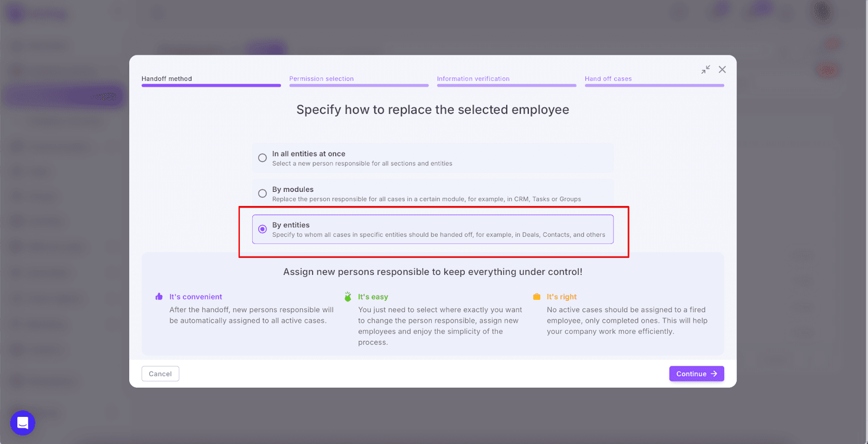
Task: Open the chat support widget
Action: tap(23, 423)
